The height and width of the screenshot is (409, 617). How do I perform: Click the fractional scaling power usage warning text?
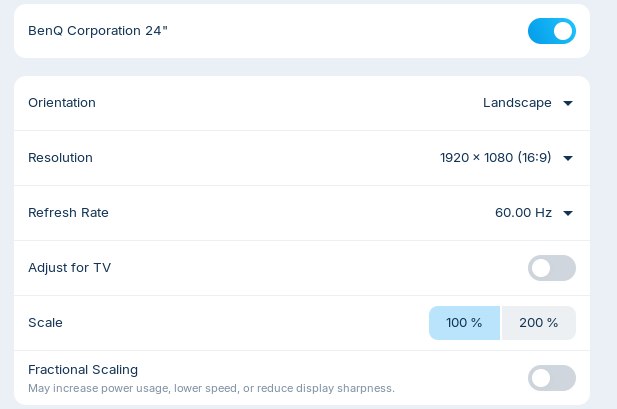[211, 388]
